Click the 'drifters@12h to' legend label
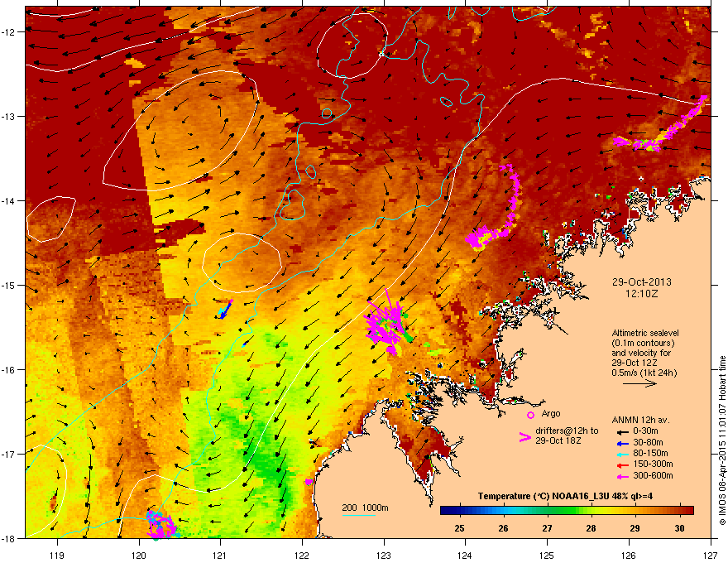The height and width of the screenshot is (563, 728). (567, 431)
